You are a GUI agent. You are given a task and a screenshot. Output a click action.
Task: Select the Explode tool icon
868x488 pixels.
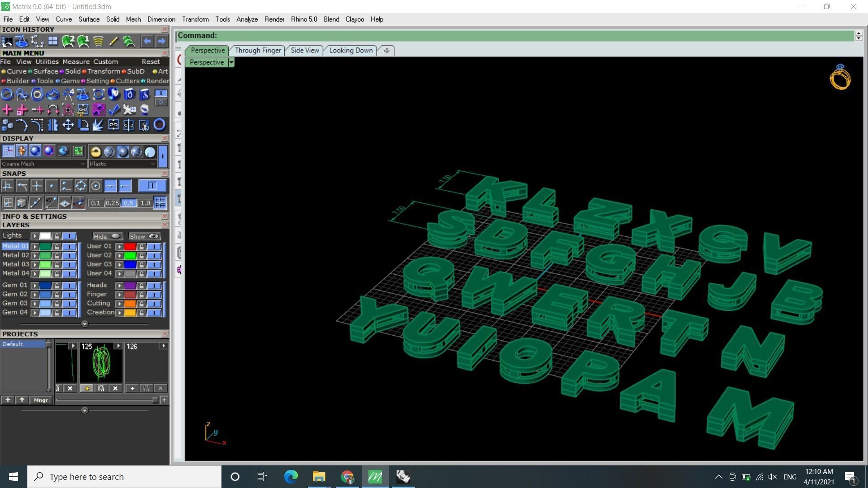point(98,125)
